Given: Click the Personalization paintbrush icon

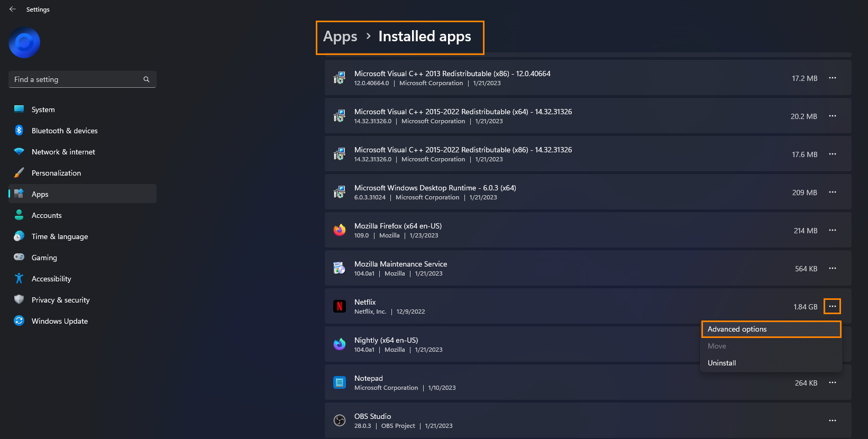Looking at the screenshot, I should click(19, 172).
